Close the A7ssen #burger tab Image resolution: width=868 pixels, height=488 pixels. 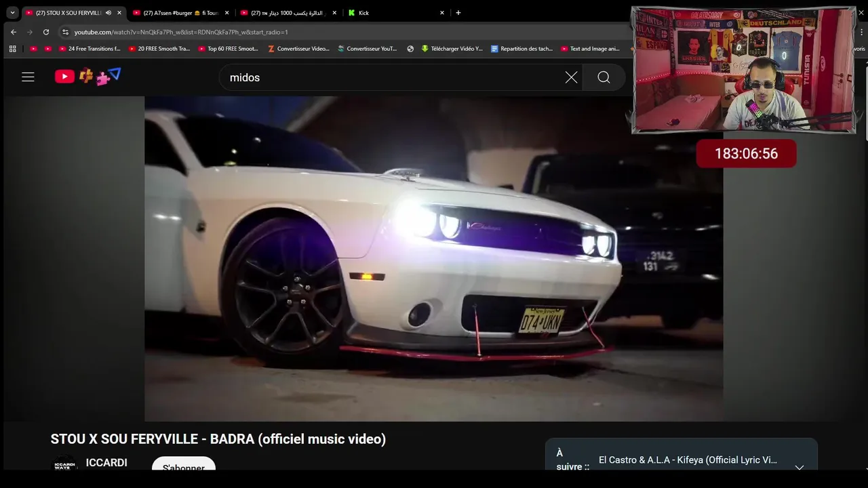[227, 13]
